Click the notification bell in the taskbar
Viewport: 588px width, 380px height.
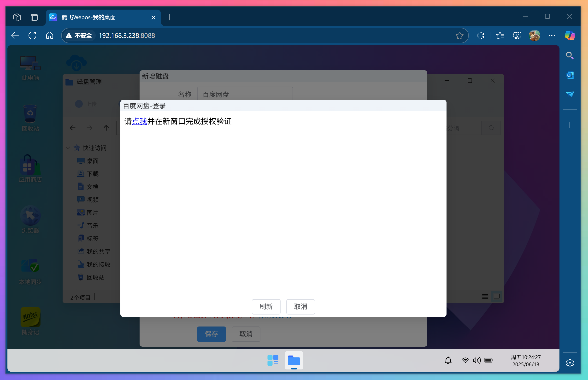point(448,360)
